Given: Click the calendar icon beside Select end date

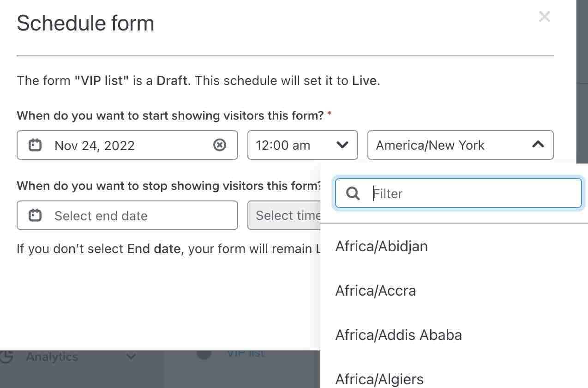Looking at the screenshot, I should coord(36,215).
